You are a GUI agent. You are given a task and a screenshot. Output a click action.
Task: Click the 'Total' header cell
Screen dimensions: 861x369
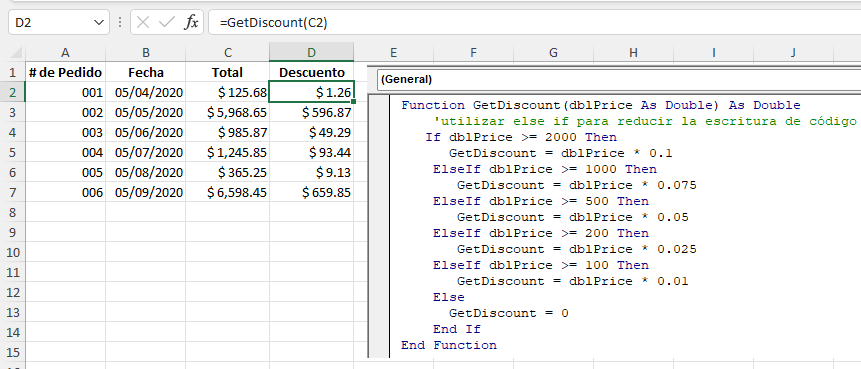(x=228, y=72)
